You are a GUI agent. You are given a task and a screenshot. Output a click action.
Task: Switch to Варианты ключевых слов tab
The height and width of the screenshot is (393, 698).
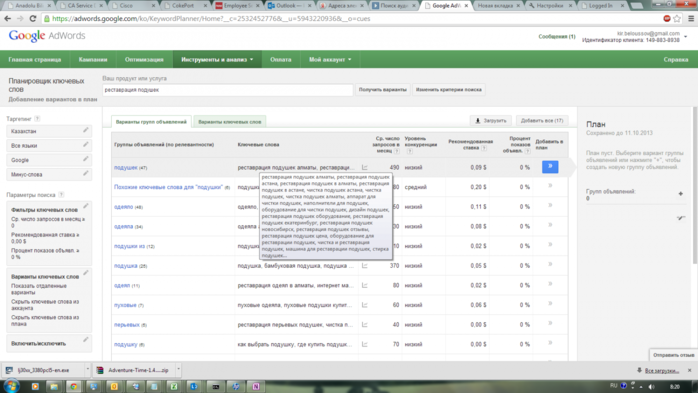230,122
